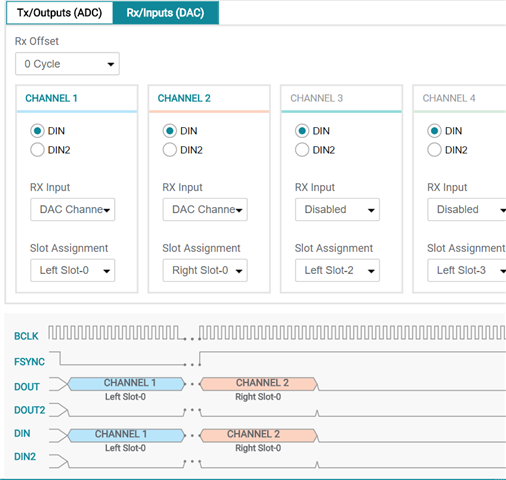506x480 pixels.
Task: Select DIN radio for Channel 1
Action: (37, 131)
